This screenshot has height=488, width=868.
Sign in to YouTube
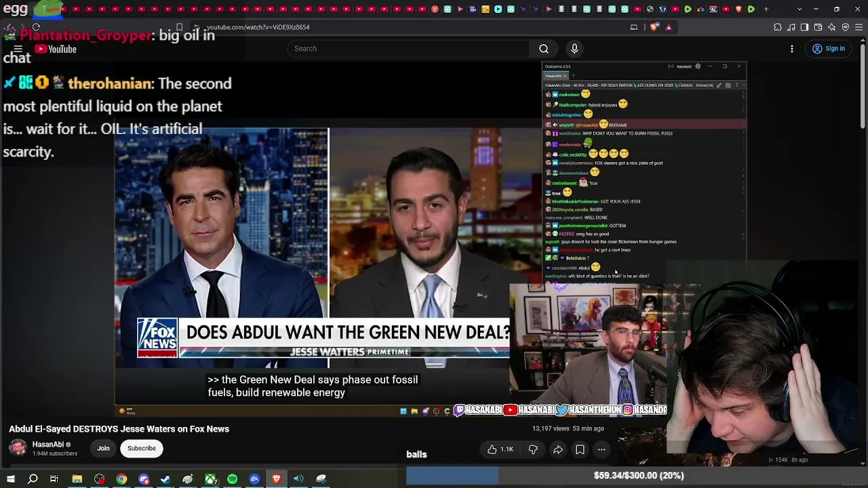click(829, 49)
